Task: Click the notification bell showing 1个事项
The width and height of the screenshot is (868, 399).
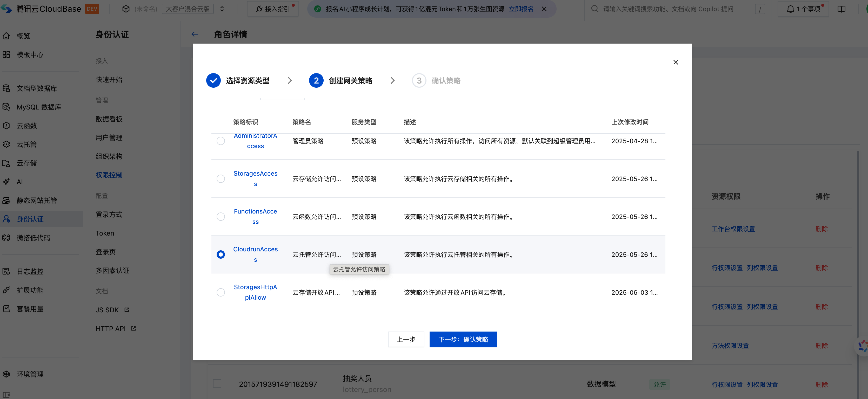Action: [790, 9]
